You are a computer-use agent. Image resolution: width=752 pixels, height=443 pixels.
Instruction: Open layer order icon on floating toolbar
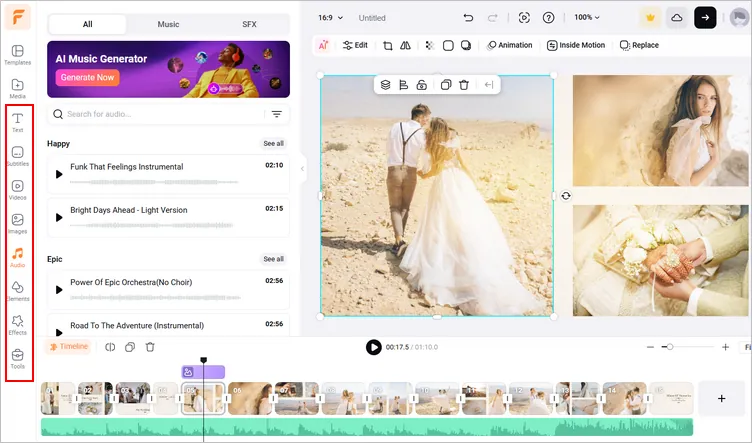pyautogui.click(x=385, y=85)
